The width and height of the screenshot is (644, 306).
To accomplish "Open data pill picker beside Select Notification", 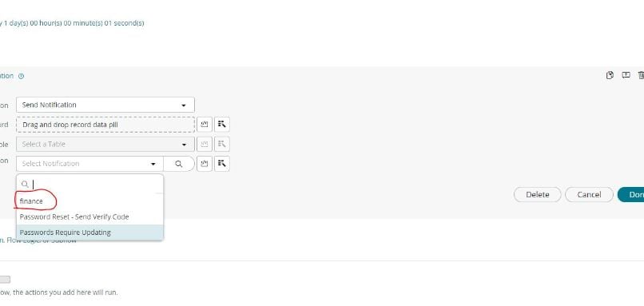I will coord(222,164).
